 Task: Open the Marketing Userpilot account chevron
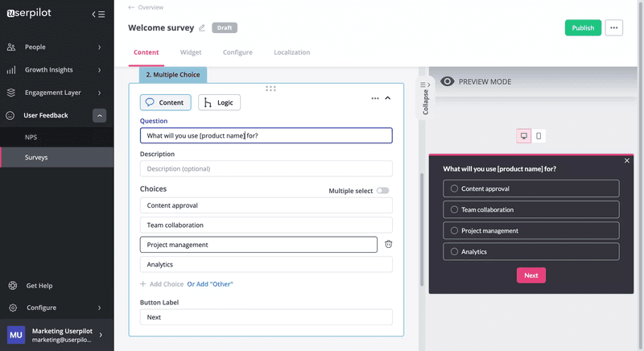[101, 335]
